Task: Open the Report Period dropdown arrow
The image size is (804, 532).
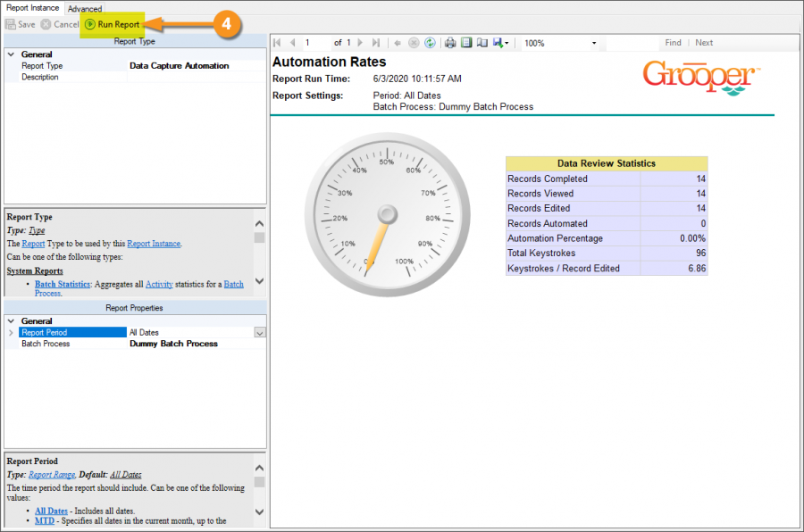Action: [x=260, y=332]
